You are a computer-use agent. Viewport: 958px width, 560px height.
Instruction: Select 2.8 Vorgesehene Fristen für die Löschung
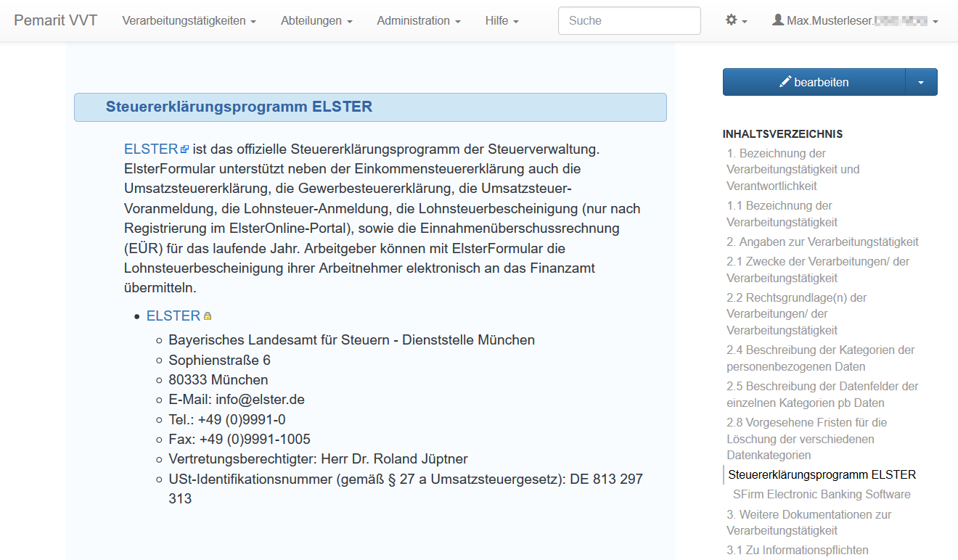(806, 438)
